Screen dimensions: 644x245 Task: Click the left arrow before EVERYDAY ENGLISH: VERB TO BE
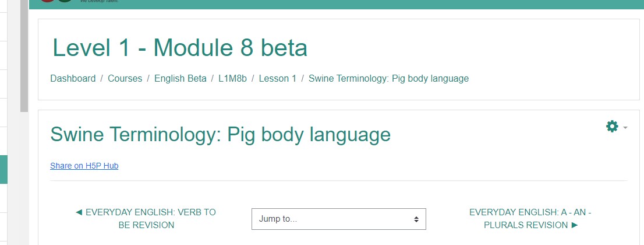pyautogui.click(x=79, y=212)
